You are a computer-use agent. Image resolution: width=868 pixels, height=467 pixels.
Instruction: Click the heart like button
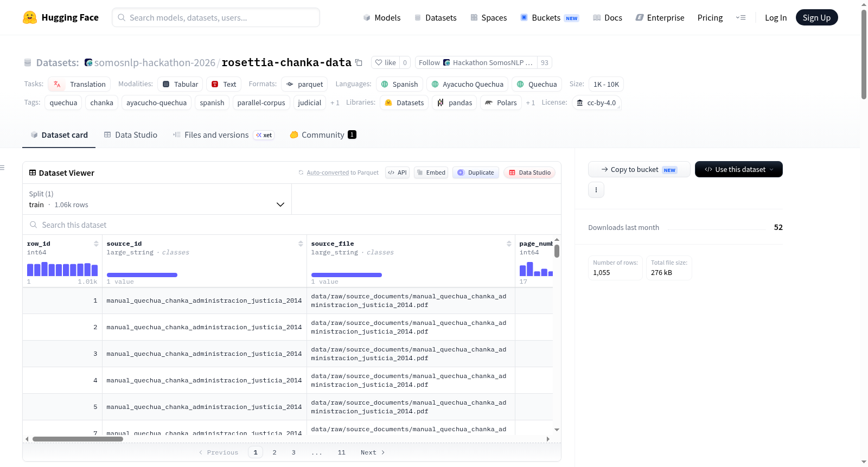tap(385, 62)
